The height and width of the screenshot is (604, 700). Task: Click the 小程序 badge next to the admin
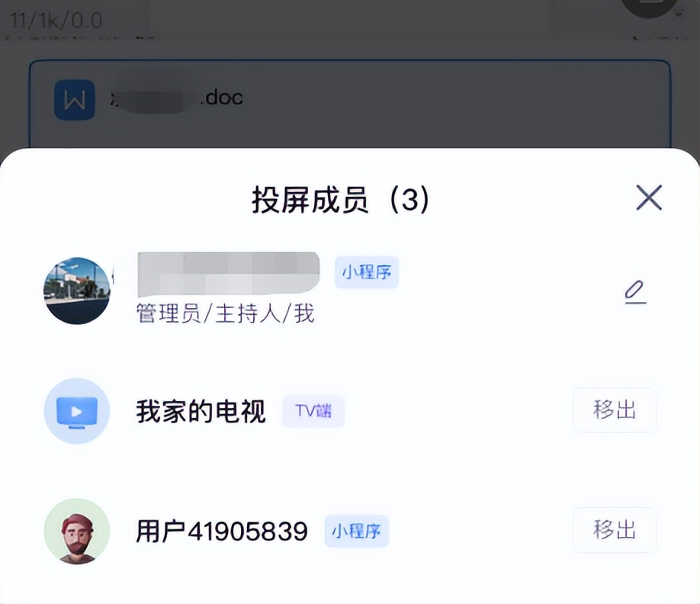pyautogui.click(x=366, y=272)
